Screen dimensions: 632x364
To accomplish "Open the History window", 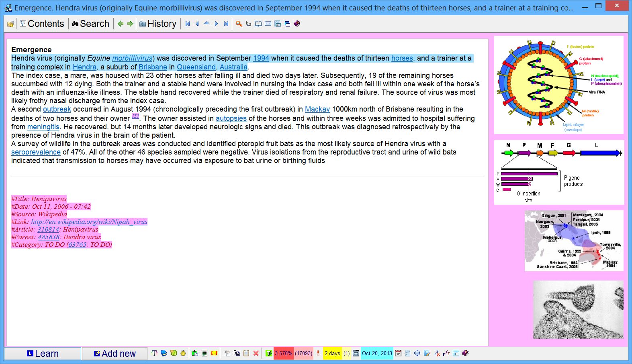I will point(158,24).
